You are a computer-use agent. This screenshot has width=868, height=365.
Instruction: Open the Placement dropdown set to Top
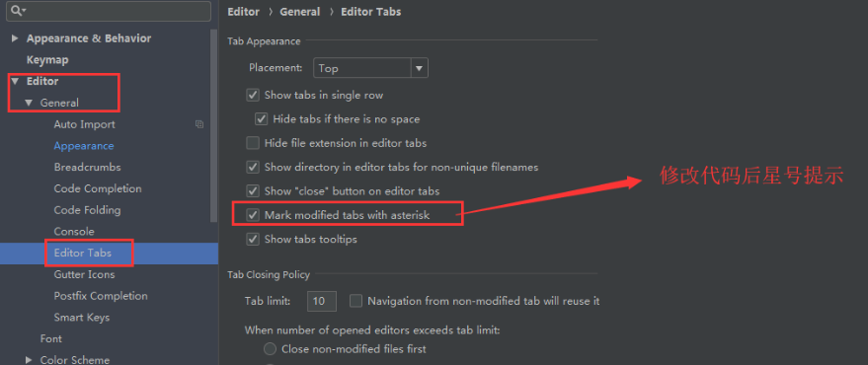pyautogui.click(x=370, y=69)
